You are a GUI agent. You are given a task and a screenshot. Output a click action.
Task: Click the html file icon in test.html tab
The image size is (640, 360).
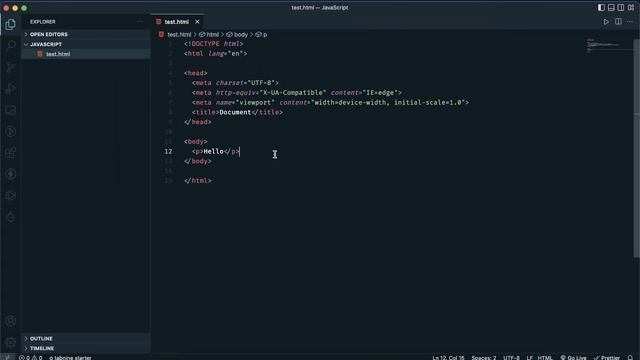158,22
